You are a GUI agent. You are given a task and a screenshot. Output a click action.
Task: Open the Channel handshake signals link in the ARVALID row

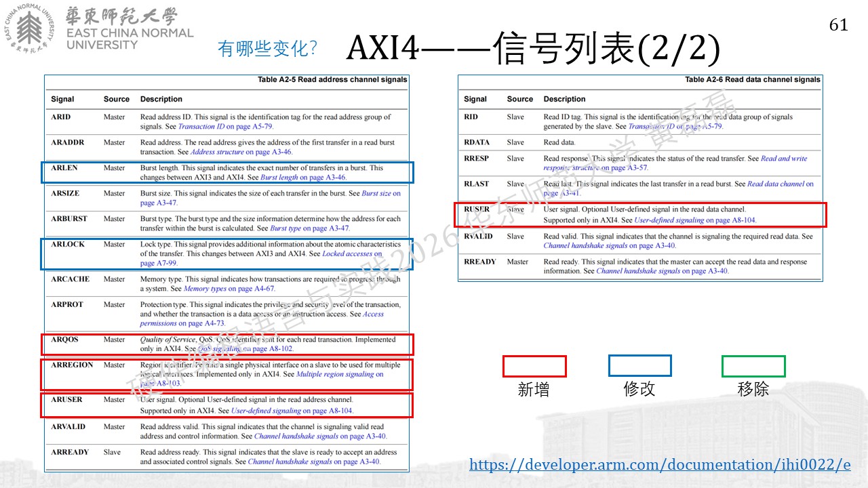(320, 436)
